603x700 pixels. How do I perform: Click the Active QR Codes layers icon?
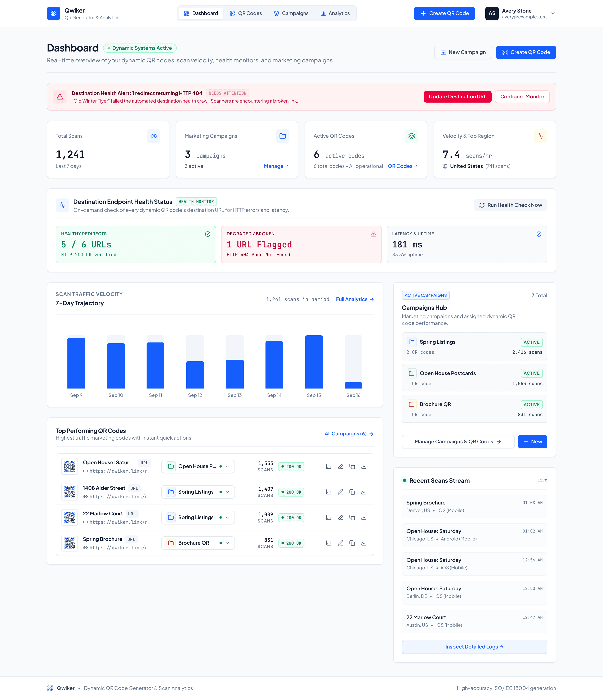411,136
